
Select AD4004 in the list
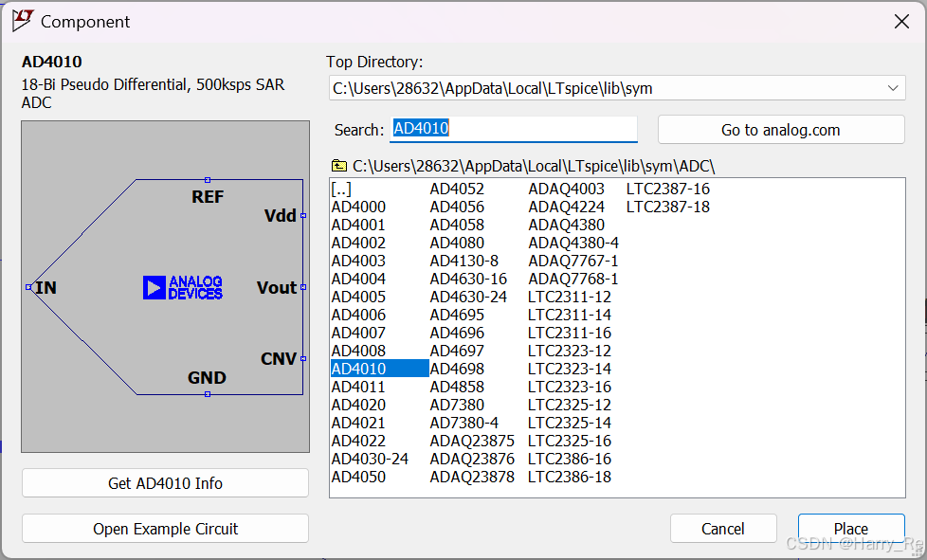coord(358,279)
